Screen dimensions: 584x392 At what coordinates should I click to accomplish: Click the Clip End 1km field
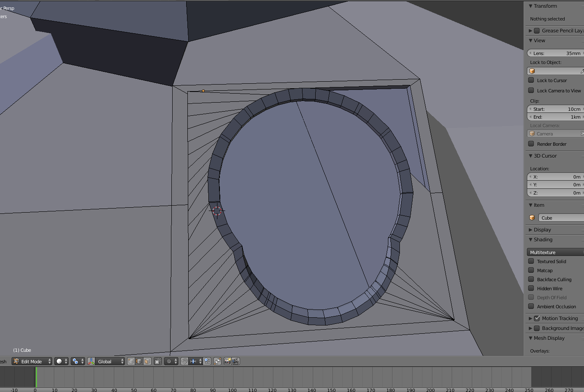click(x=556, y=117)
